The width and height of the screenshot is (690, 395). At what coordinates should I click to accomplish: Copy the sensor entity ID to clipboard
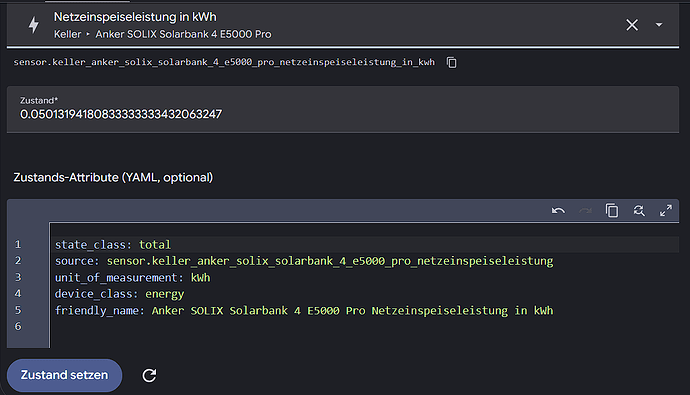pos(451,62)
